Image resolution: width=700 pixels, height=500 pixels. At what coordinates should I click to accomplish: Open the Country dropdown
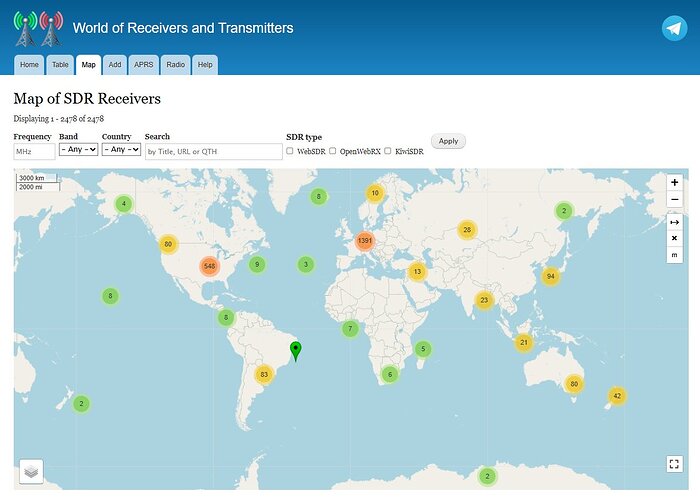pos(121,149)
